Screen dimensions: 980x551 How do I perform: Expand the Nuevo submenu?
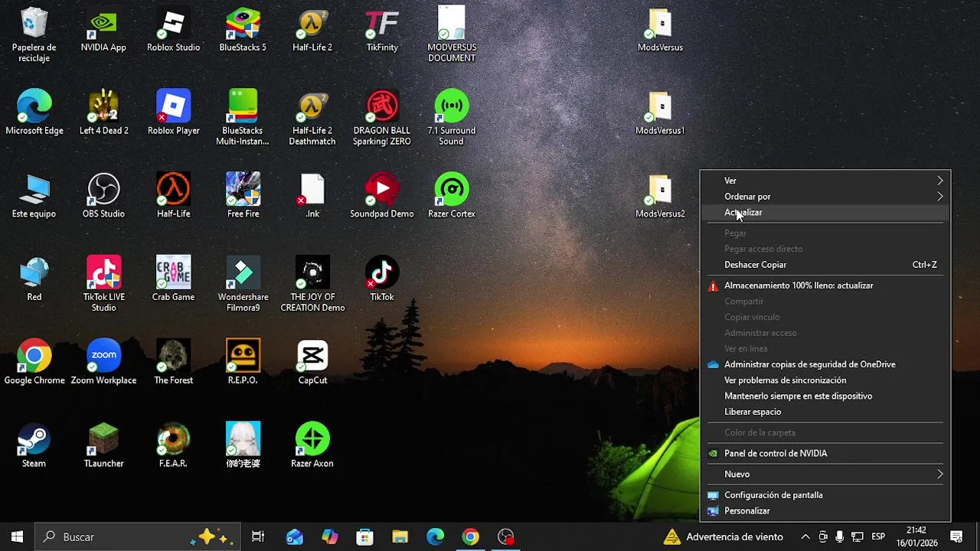point(825,474)
